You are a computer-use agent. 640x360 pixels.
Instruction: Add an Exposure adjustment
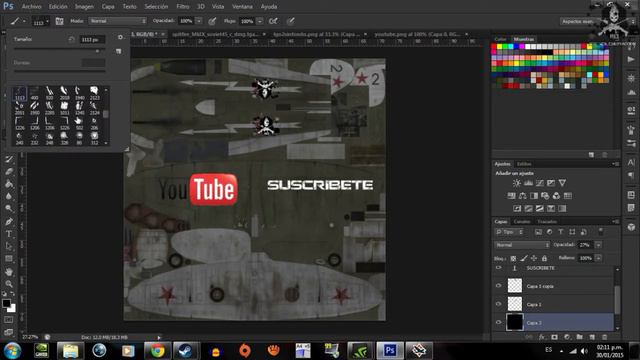tap(551, 183)
